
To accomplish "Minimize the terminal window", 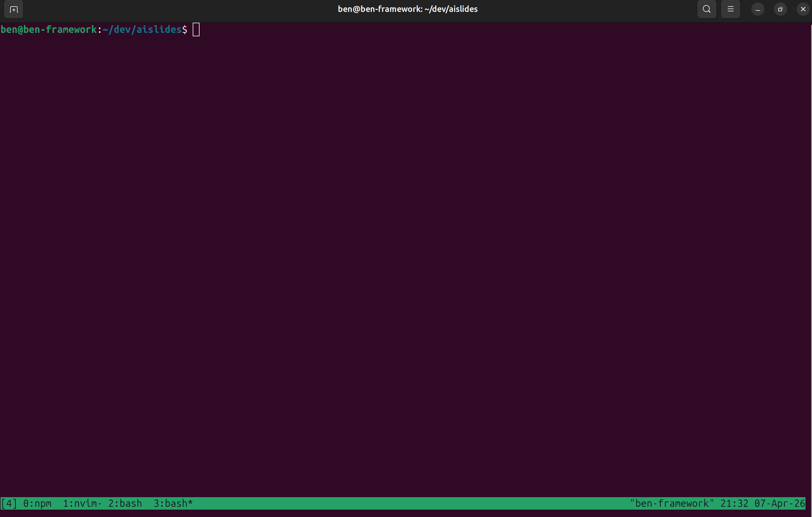I will 757,9.
